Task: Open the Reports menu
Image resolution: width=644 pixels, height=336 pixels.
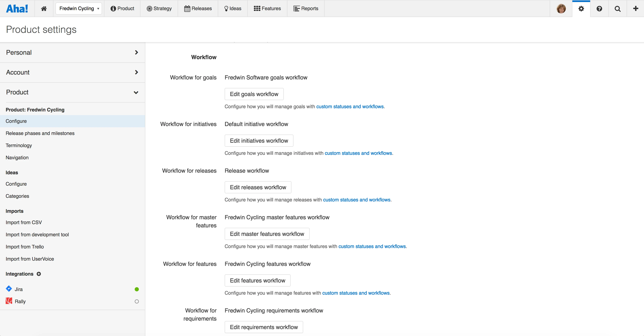Action: [306, 9]
